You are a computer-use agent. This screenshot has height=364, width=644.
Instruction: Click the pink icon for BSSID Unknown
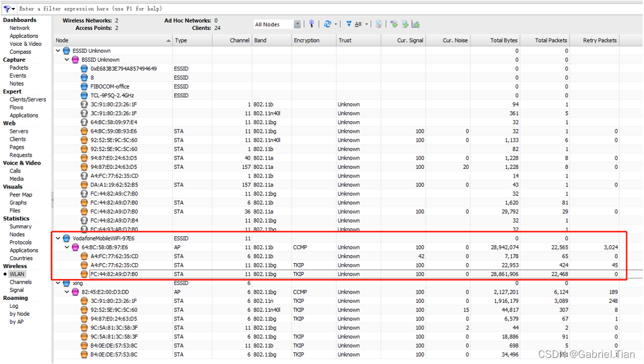[75, 60]
